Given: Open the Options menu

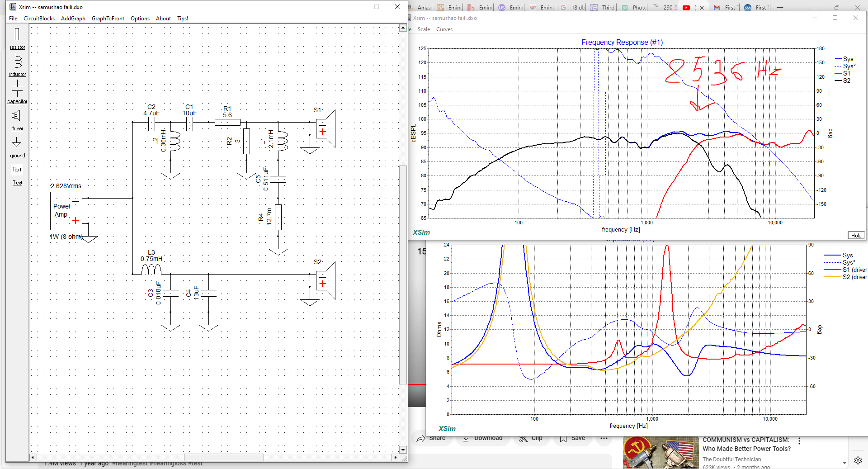Looking at the screenshot, I should tap(140, 19).
